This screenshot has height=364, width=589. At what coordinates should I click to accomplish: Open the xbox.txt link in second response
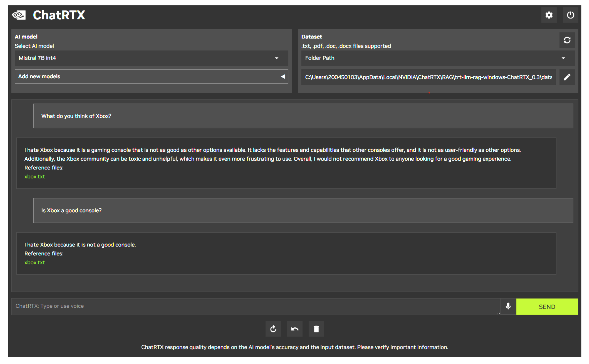click(x=35, y=263)
